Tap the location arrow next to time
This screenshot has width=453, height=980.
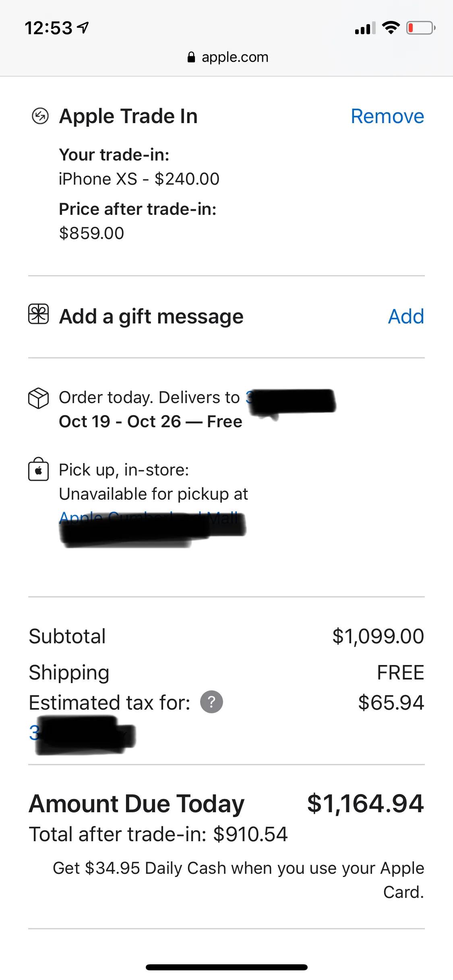83,28
